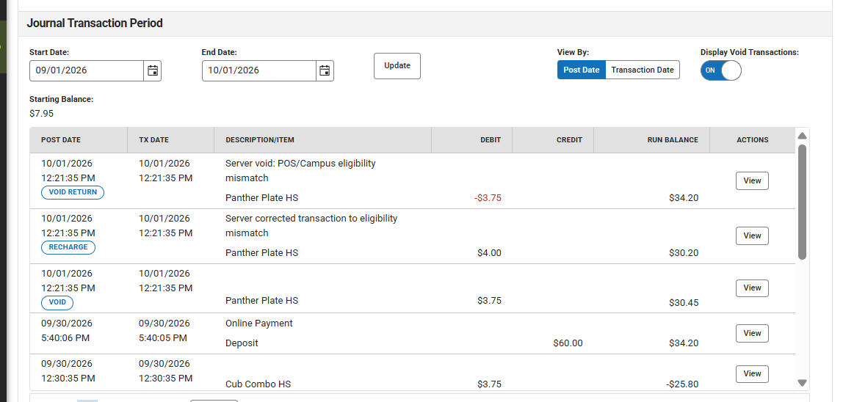
Task: Click the Online Payment description text
Action: (259, 324)
